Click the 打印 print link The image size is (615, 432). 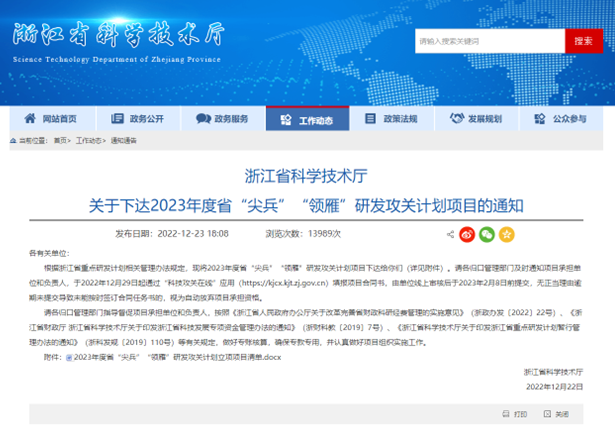click(520, 414)
